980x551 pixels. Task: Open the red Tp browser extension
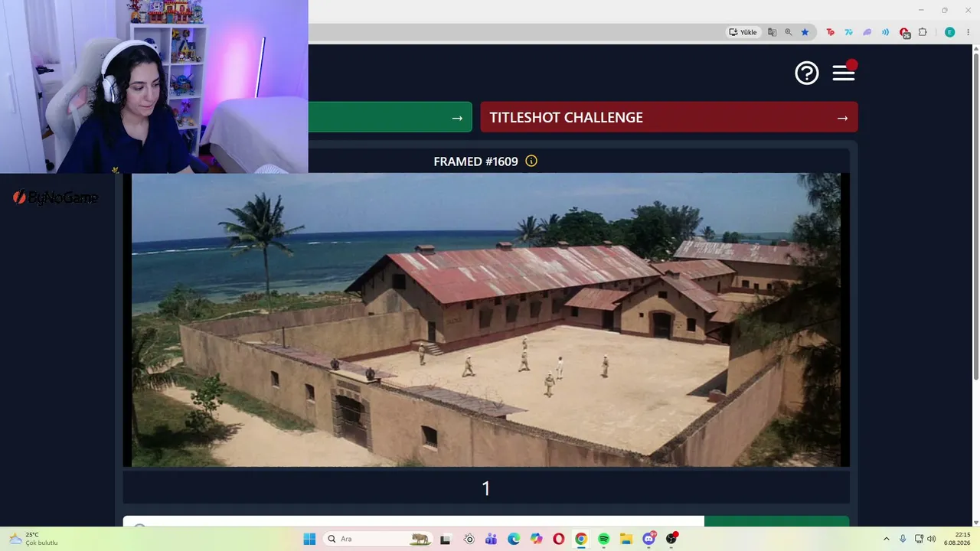[x=831, y=32]
